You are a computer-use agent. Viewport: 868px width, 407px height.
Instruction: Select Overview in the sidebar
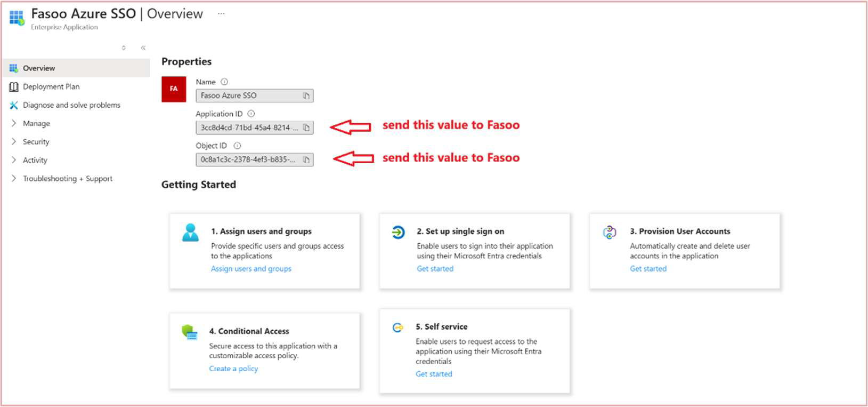tap(77, 68)
